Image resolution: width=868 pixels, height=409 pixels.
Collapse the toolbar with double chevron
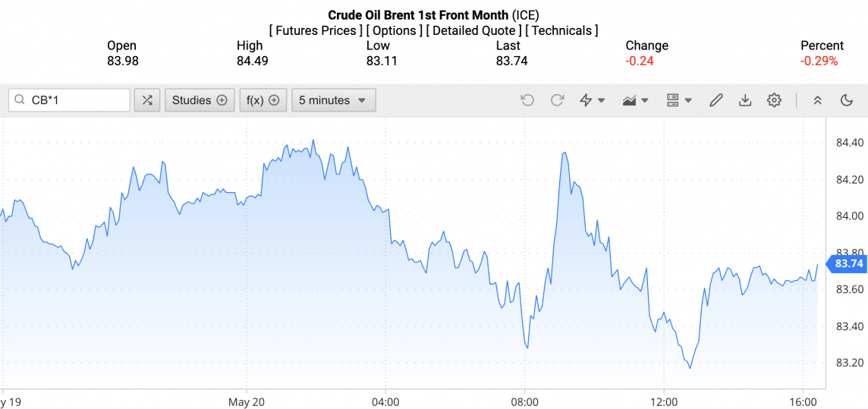click(x=817, y=100)
